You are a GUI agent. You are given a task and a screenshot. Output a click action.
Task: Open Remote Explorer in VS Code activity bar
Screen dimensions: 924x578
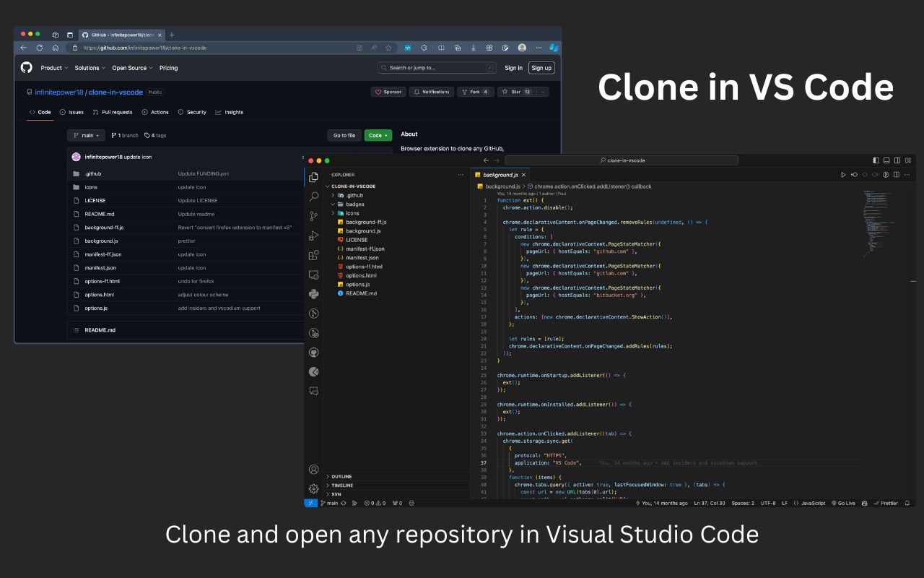click(x=313, y=275)
